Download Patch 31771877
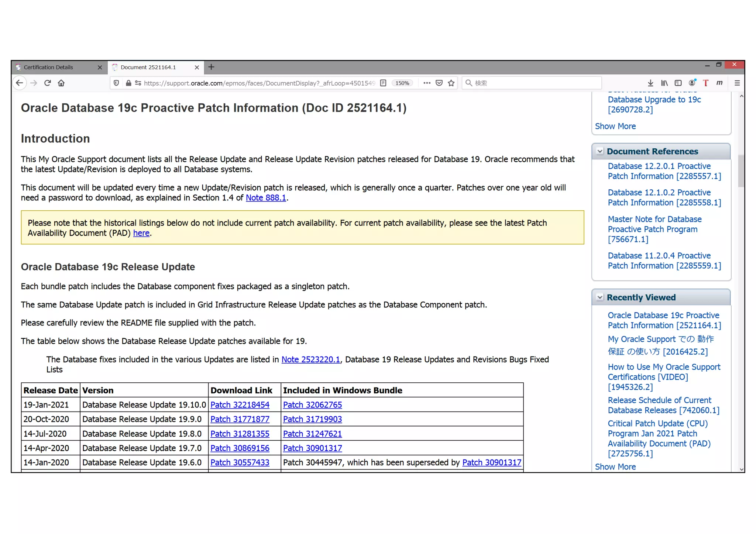Viewport: 756px width, 534px height. click(240, 419)
